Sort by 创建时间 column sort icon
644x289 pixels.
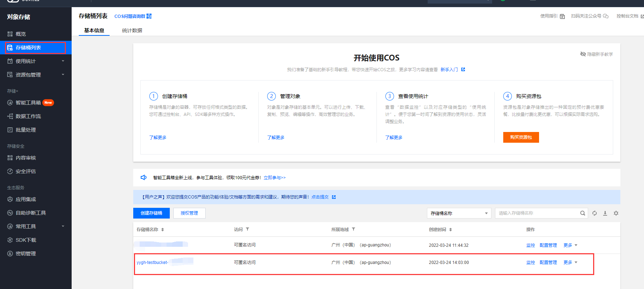tap(451, 230)
